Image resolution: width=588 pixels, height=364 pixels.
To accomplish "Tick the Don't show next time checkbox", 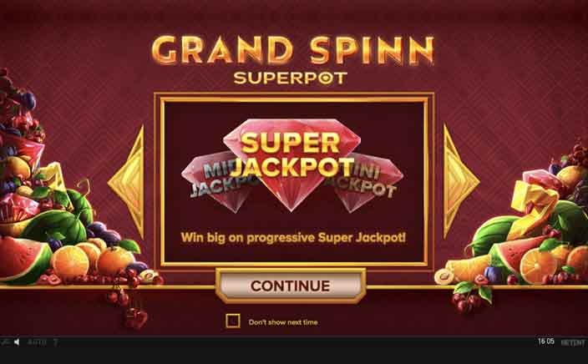I will tap(233, 321).
